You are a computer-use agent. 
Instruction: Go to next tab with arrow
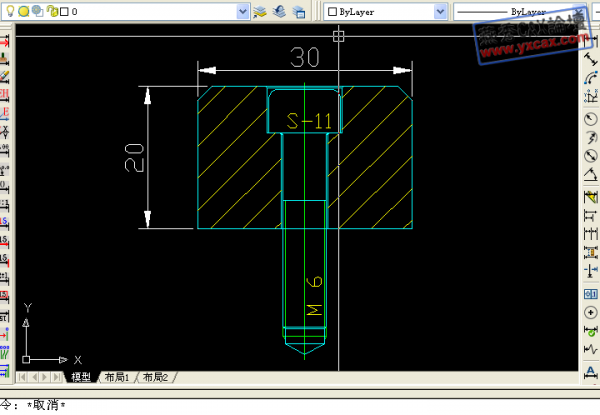pyautogui.click(x=45, y=378)
